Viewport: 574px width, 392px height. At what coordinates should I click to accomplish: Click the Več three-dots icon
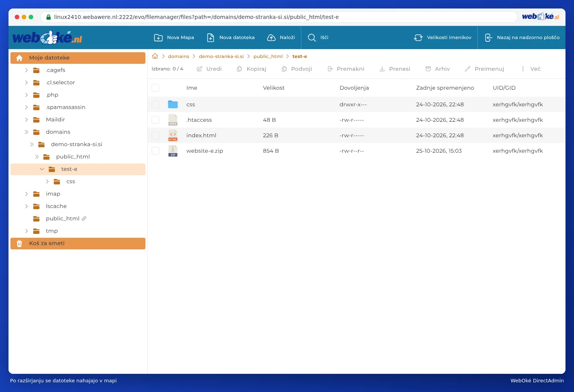click(x=523, y=69)
